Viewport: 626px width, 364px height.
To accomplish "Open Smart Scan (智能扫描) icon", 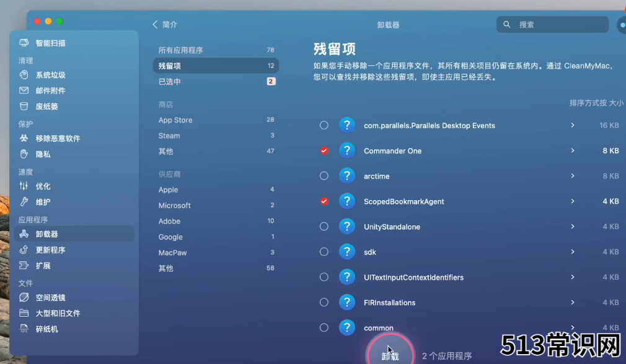I will coord(24,43).
